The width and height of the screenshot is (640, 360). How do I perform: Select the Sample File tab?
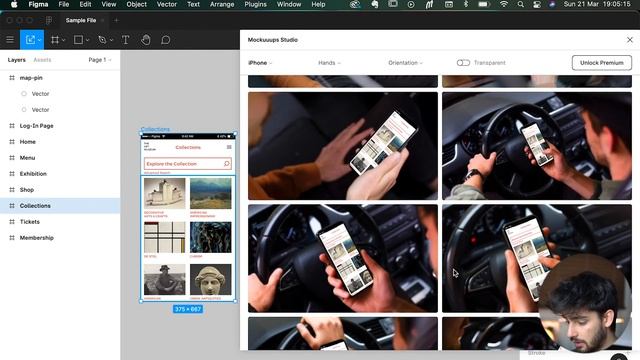coord(81,20)
